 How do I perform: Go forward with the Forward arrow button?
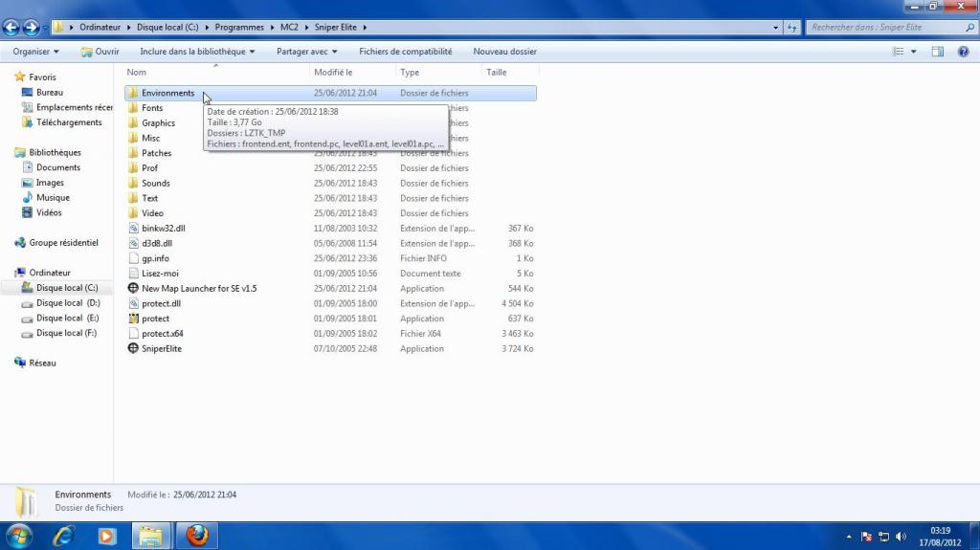point(31,28)
